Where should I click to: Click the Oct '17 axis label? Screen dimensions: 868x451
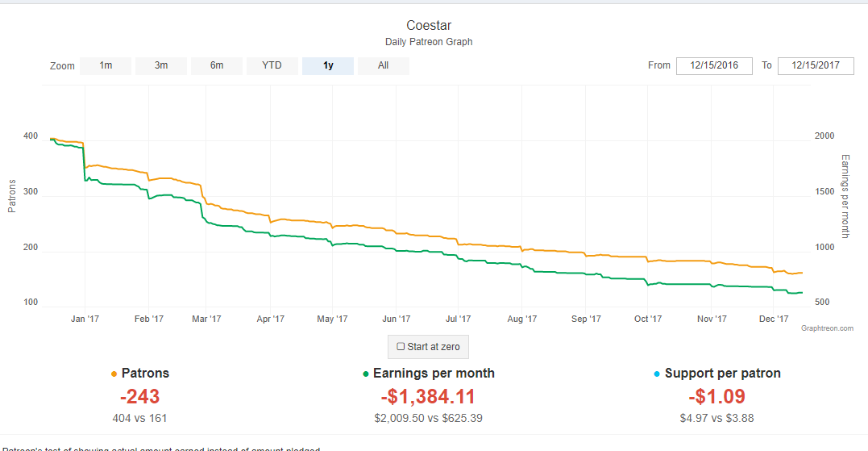(648, 319)
